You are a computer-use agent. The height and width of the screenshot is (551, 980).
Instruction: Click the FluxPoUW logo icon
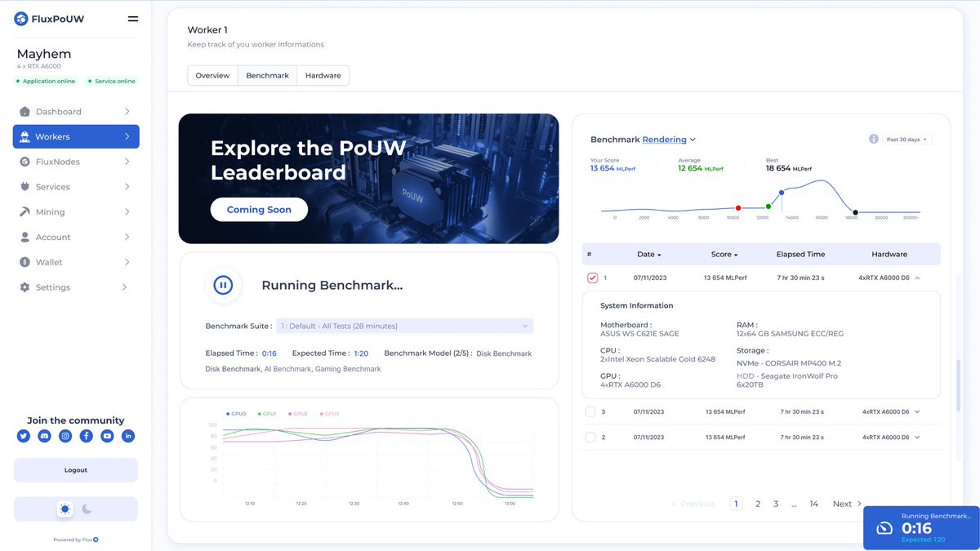pos(21,18)
